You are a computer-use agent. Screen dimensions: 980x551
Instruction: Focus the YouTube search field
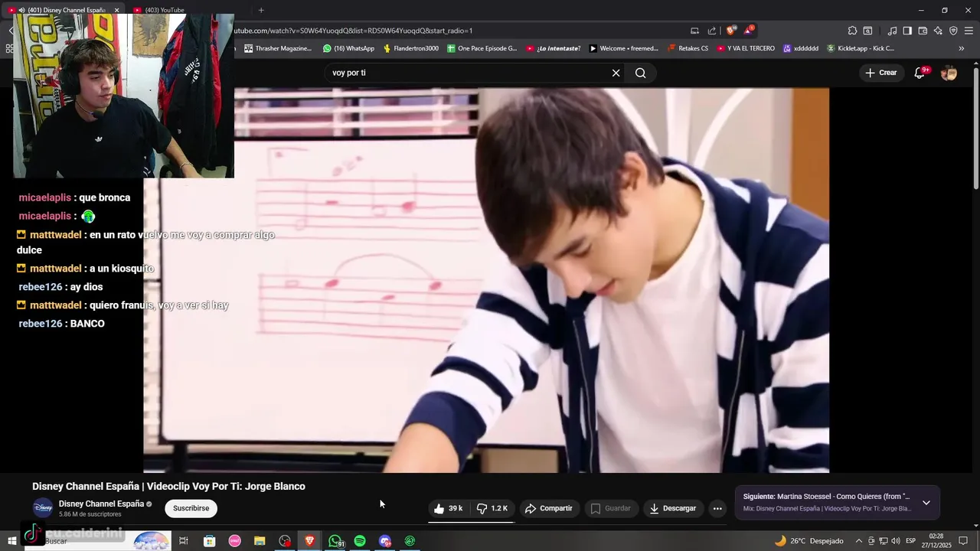(467, 73)
